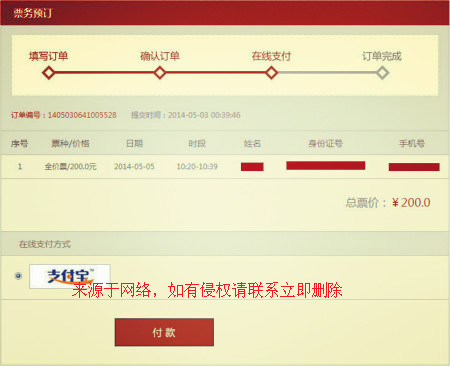Click the redacted name red block
450x366 pixels.
pyautogui.click(x=252, y=167)
